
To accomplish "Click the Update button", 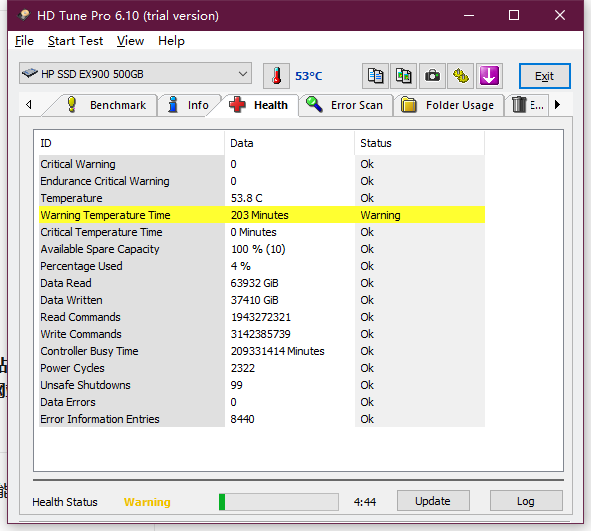I will click(x=433, y=501).
